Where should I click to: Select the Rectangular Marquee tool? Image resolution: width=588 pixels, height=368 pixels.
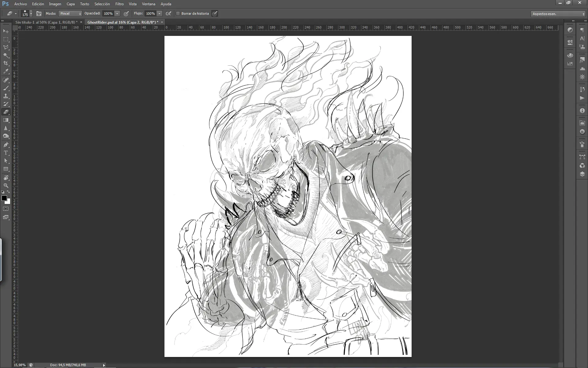pos(6,39)
